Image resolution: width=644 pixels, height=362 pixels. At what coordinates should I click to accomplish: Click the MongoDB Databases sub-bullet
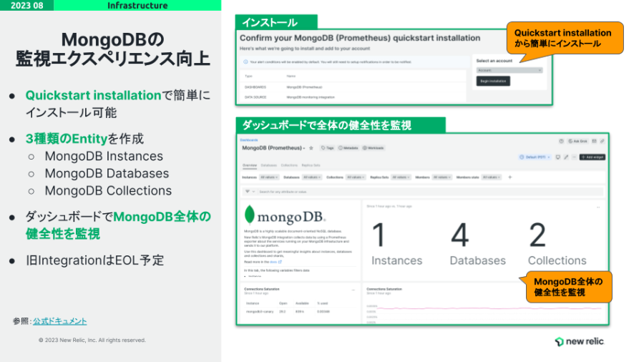click(107, 173)
